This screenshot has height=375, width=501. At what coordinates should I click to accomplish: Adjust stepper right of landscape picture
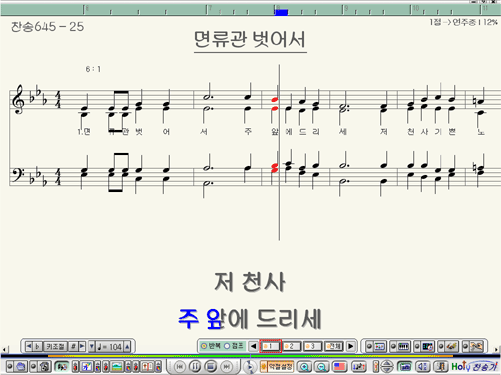click(x=128, y=366)
